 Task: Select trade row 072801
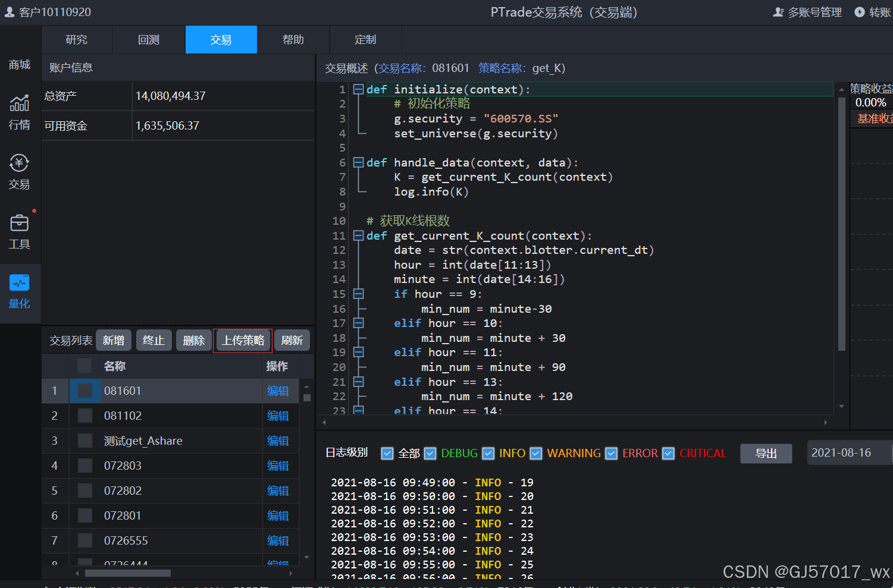click(170, 515)
